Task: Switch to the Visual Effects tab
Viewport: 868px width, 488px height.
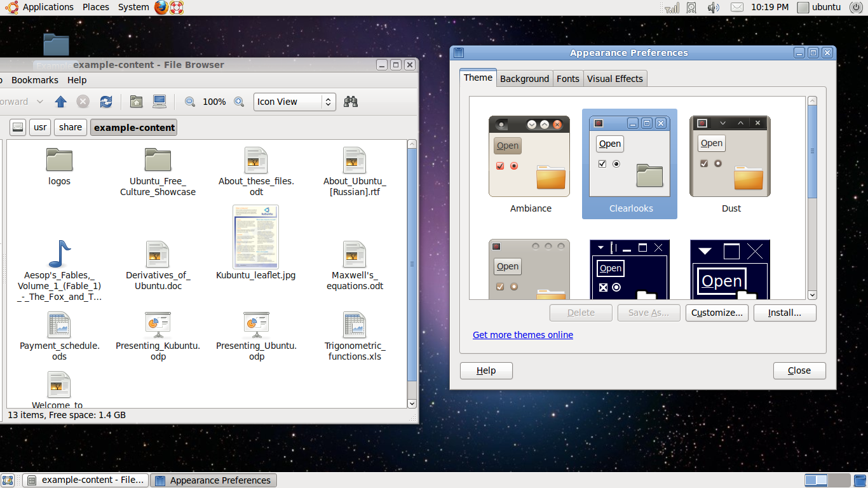Action: [615, 79]
